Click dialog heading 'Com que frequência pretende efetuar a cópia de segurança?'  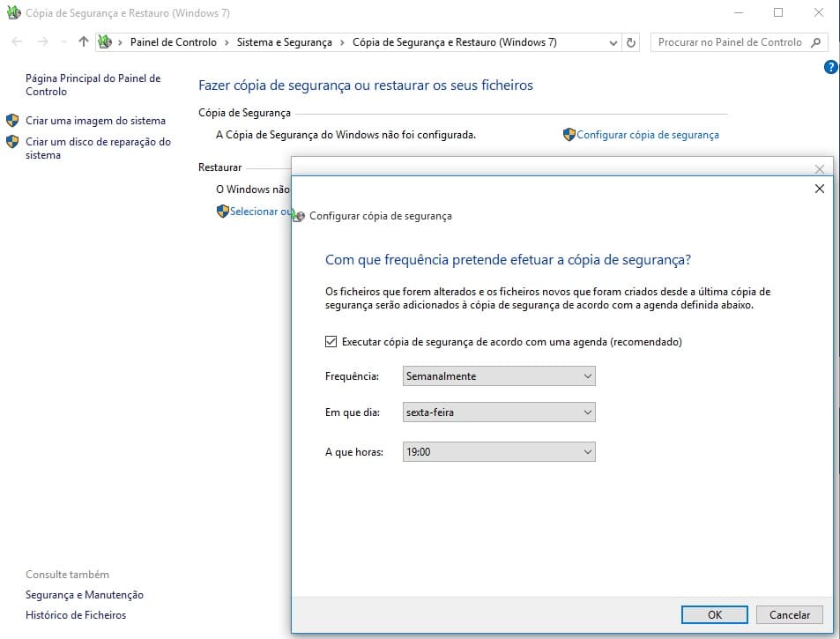coord(508,260)
